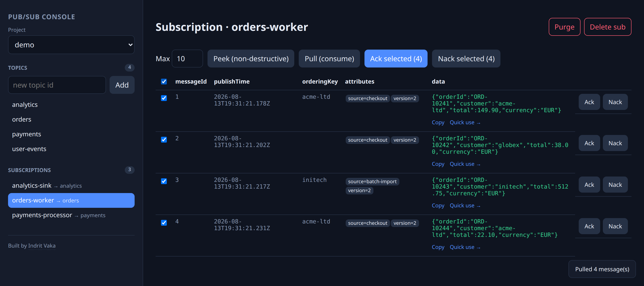Uncheck the checkbox for message 4

point(164,223)
